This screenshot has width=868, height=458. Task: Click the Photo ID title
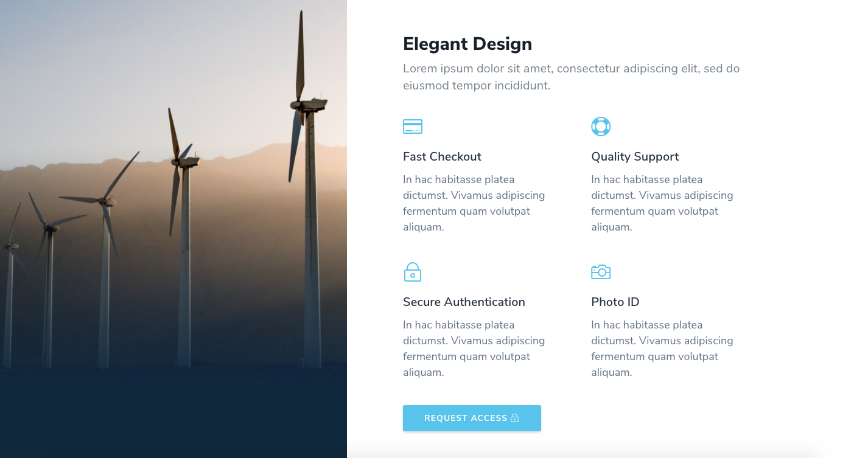(615, 302)
